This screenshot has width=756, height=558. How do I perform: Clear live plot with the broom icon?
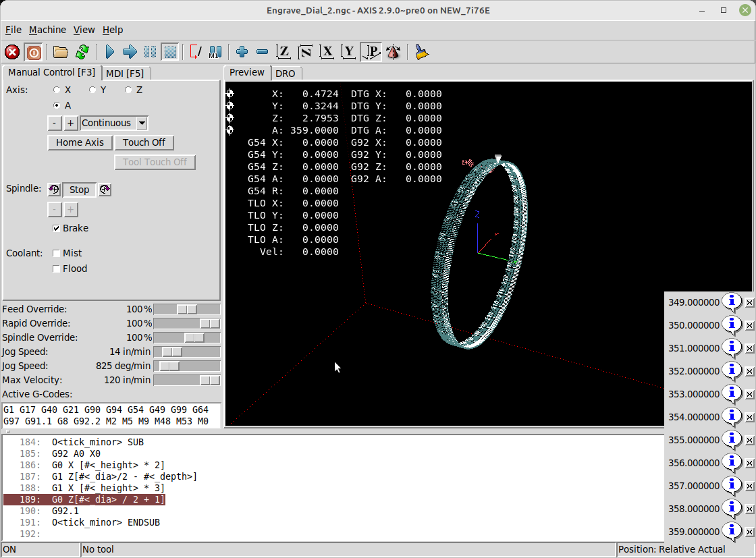pos(422,52)
